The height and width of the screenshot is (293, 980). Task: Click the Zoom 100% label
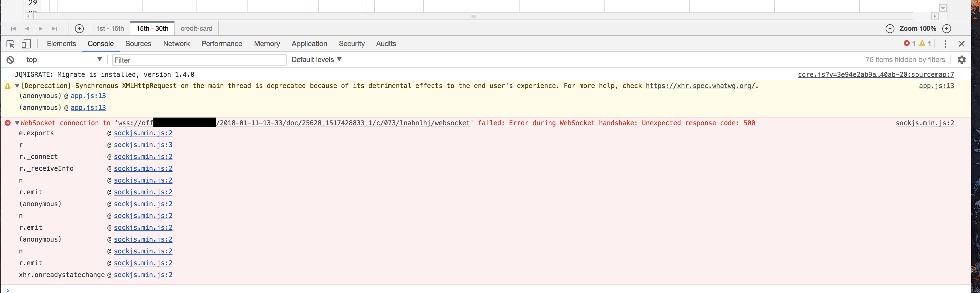pyautogui.click(x=918, y=29)
